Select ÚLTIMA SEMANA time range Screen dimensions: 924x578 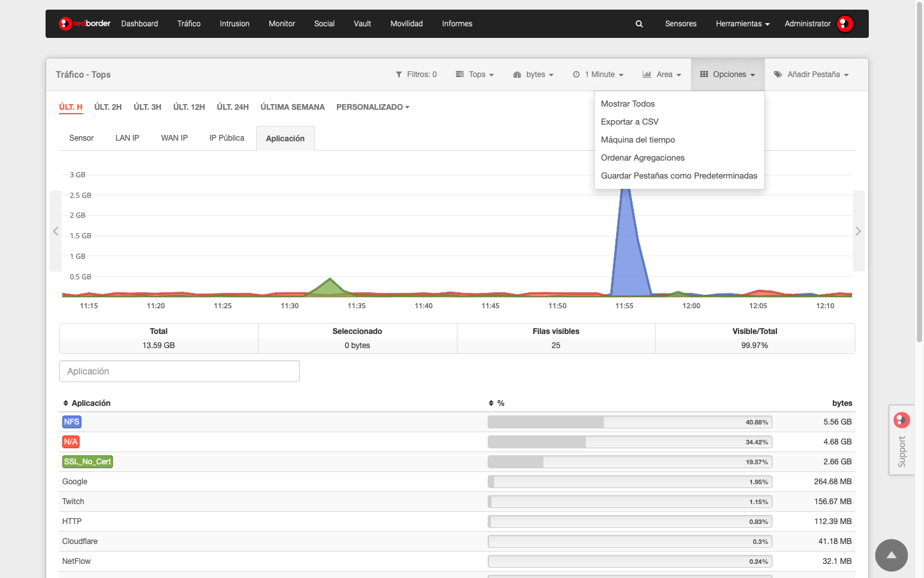[x=293, y=107]
